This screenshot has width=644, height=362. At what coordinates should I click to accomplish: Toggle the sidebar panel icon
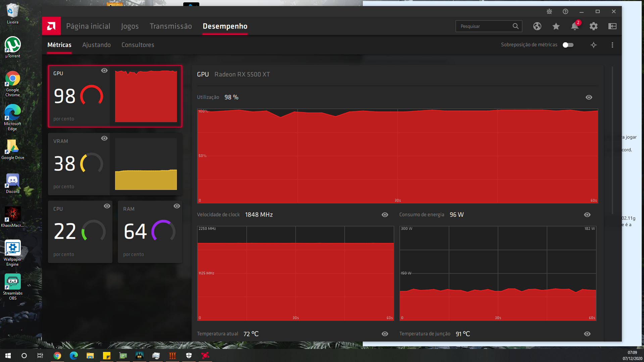612,26
